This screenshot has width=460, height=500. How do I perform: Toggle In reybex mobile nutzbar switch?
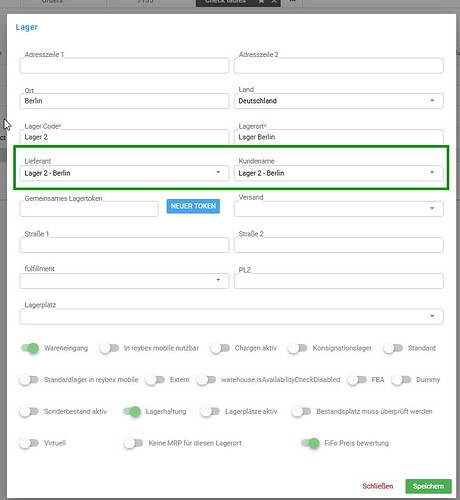point(109,348)
